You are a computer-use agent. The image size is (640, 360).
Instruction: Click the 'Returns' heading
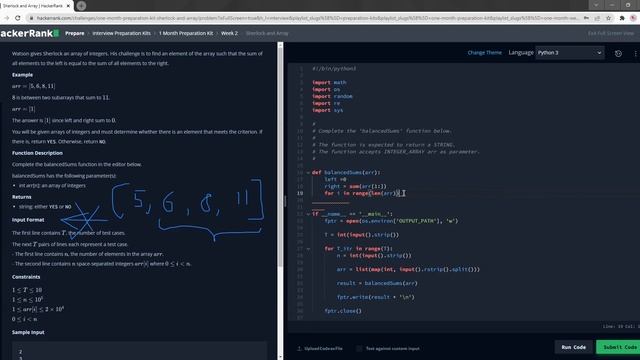coord(22,197)
